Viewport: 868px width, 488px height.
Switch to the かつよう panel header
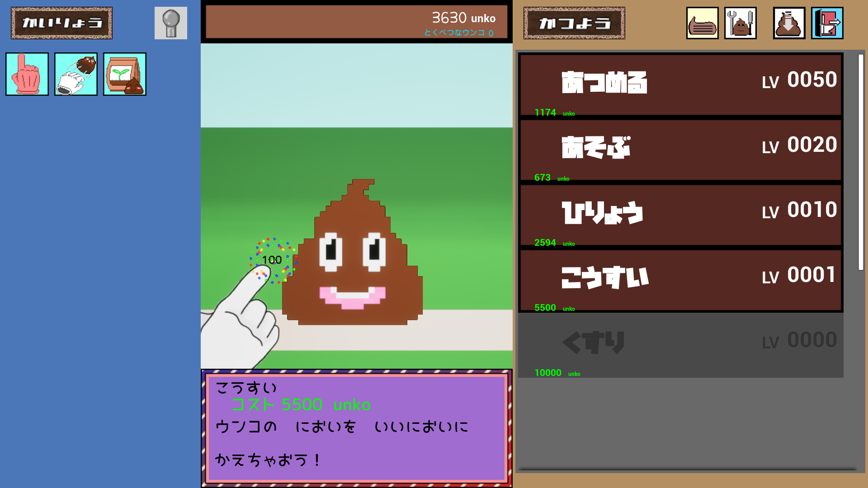574,23
